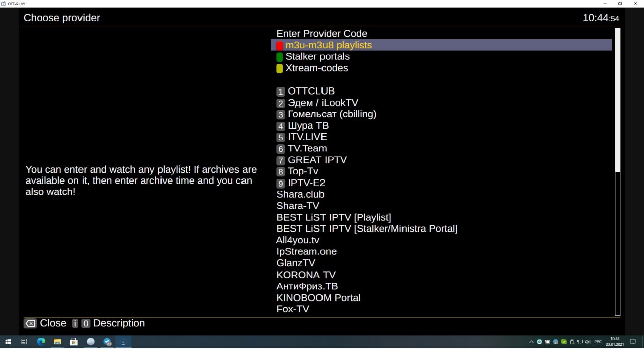Image resolution: width=644 pixels, height=362 pixels.
Task: Select OTTCLUB provider
Action: click(311, 91)
